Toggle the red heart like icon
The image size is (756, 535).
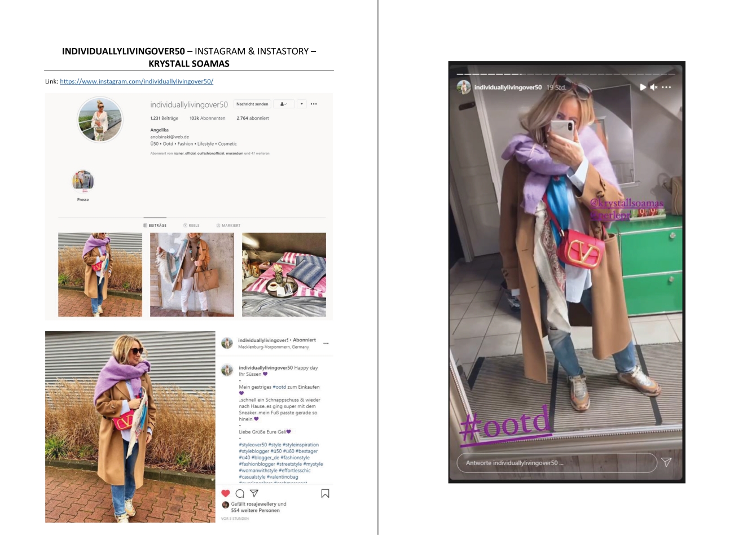[226, 493]
